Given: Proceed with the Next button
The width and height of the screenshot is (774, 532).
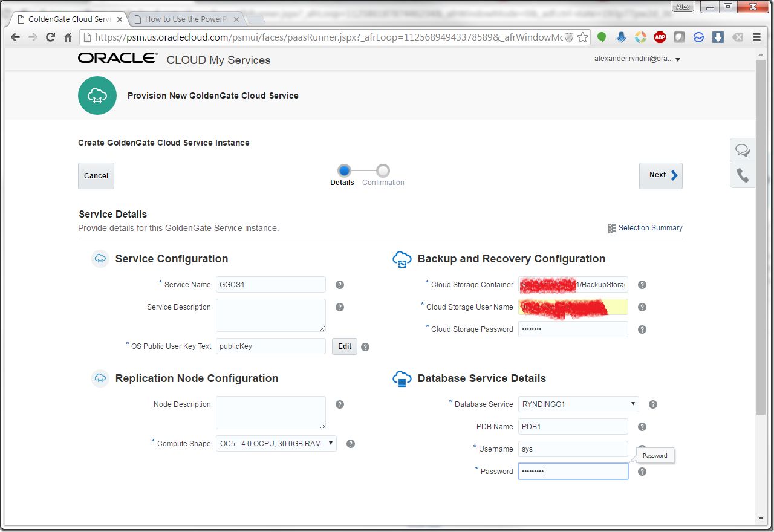Looking at the screenshot, I should [x=661, y=176].
